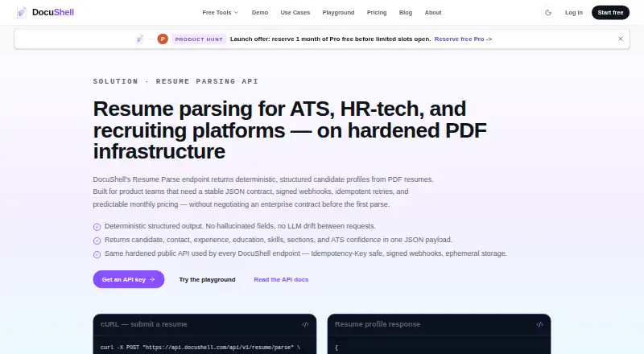
Task: Click check icon beside Deterministic structured output
Action: coord(97,227)
